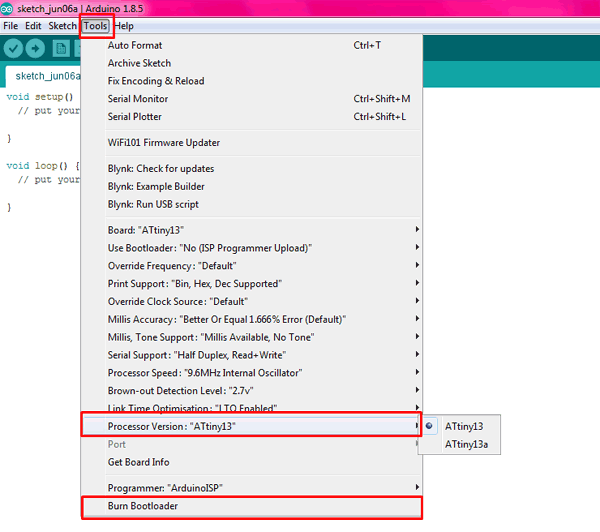Viewport: 600px width, 532px height.
Task: Expand the Board "ATtiny13" submenu arrow
Action: [x=417, y=229]
